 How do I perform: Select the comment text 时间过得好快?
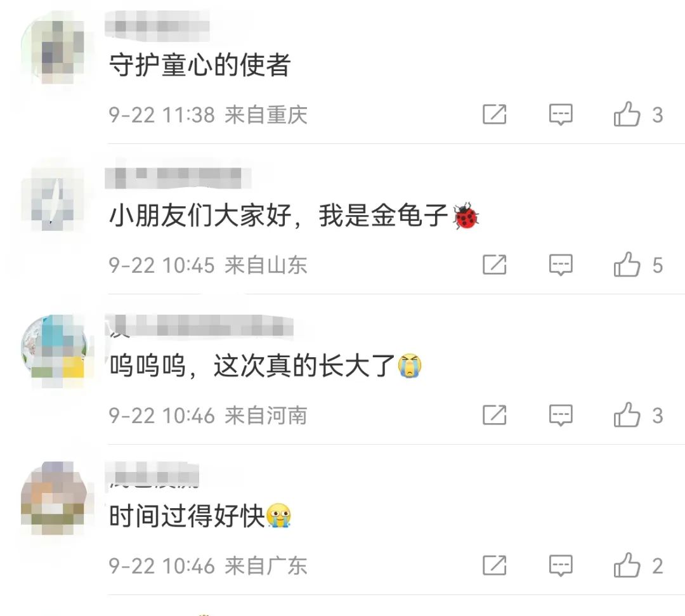pyautogui.click(x=200, y=516)
